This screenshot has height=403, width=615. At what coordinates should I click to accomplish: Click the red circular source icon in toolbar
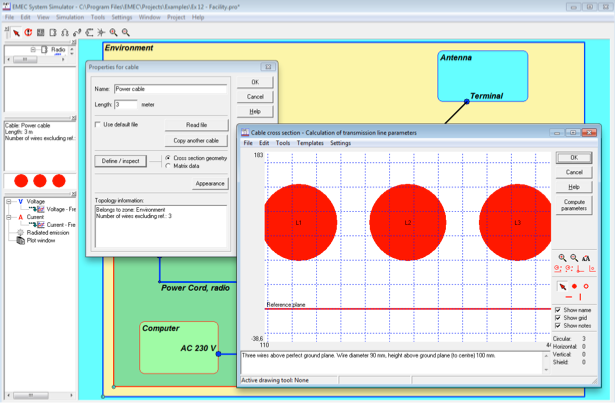tap(28, 33)
